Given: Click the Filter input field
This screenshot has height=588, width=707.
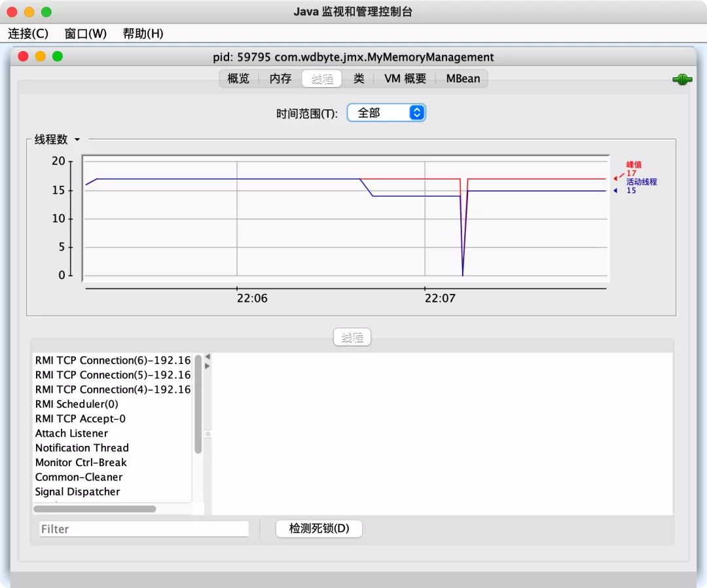Looking at the screenshot, I should tap(144, 529).
